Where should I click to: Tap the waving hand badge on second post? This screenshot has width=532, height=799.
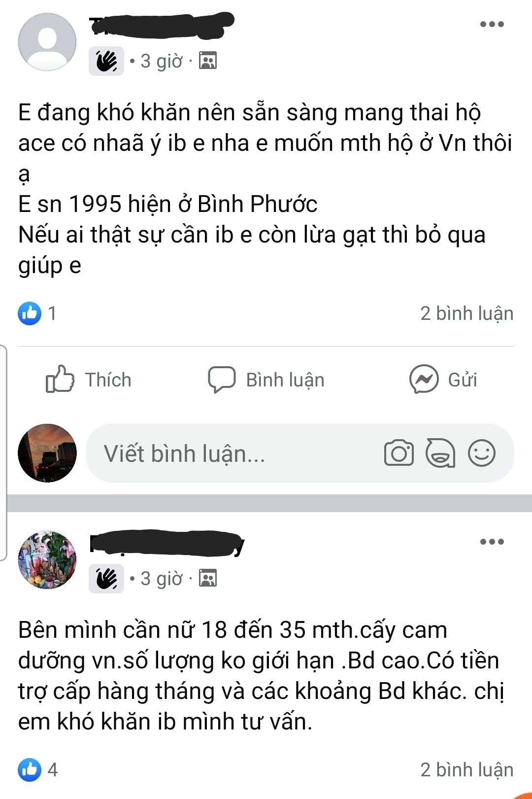pos(106,579)
